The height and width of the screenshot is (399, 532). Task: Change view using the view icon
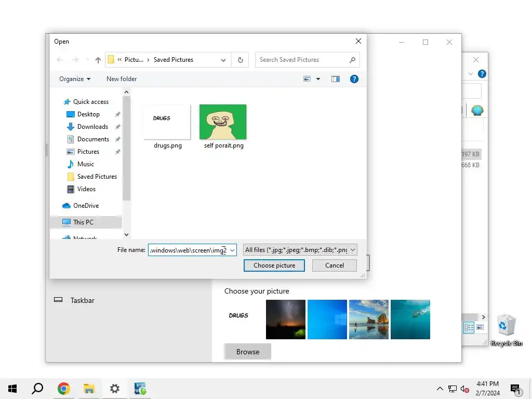tap(307, 79)
